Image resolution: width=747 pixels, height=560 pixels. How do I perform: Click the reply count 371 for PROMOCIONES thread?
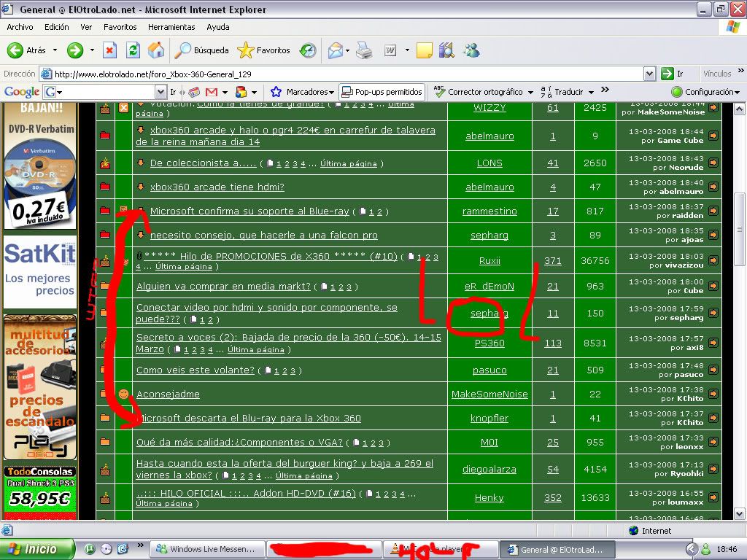[x=553, y=260]
